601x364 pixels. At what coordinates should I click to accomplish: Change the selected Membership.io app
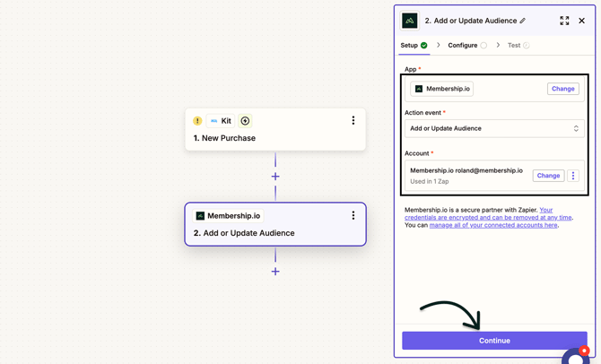coord(562,89)
